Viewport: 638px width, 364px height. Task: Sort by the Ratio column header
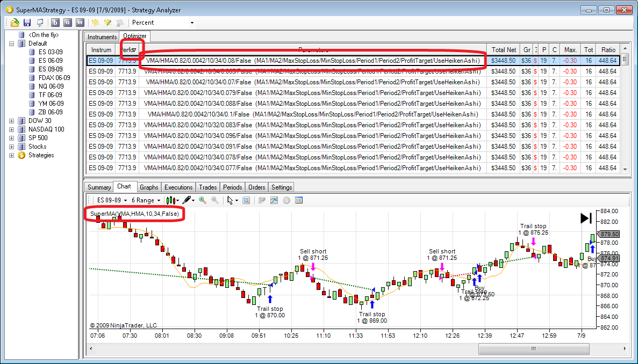608,50
